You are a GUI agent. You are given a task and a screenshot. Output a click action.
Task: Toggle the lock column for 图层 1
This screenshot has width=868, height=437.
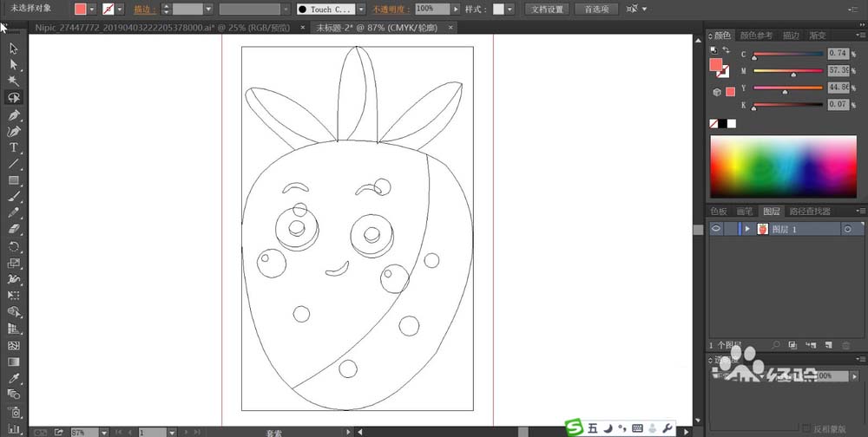pyautogui.click(x=730, y=228)
